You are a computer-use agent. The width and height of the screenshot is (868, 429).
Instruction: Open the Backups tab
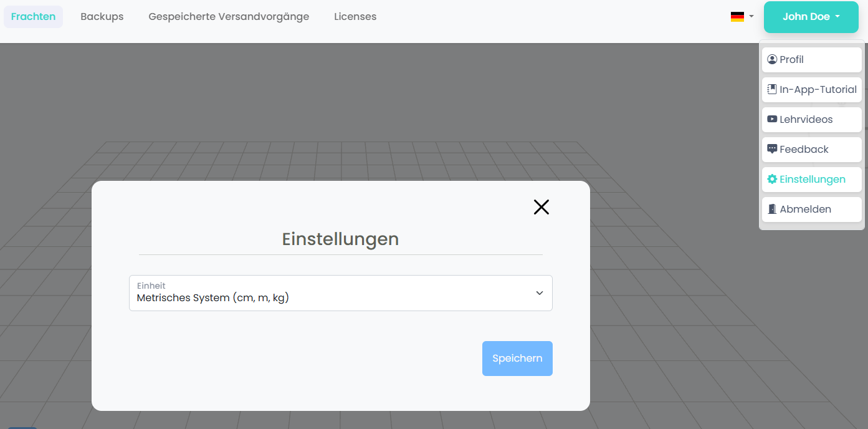click(x=102, y=17)
